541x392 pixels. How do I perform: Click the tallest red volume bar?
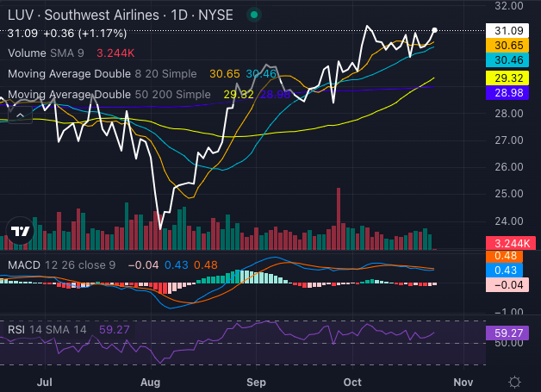[x=339, y=218]
